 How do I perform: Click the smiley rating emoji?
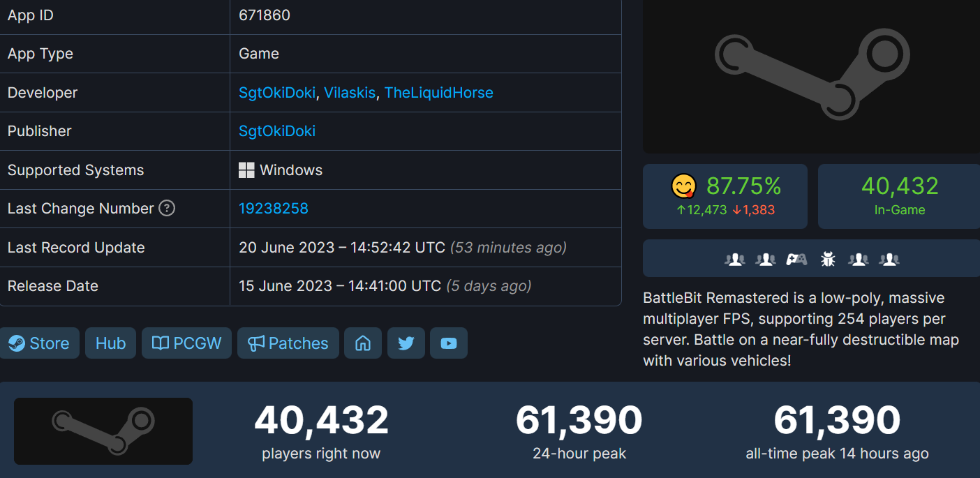684,186
